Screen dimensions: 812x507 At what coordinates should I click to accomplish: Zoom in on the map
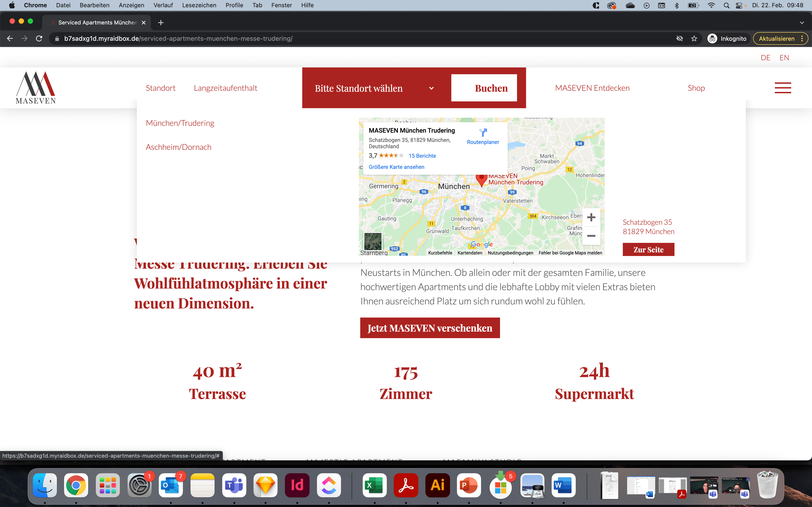(591, 217)
